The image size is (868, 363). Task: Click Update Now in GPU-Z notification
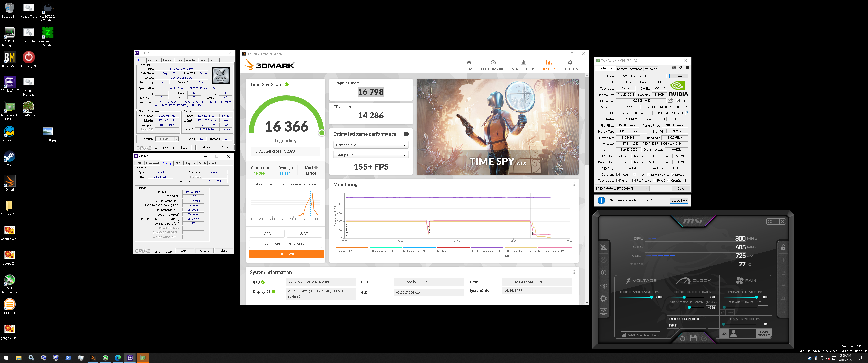click(679, 201)
